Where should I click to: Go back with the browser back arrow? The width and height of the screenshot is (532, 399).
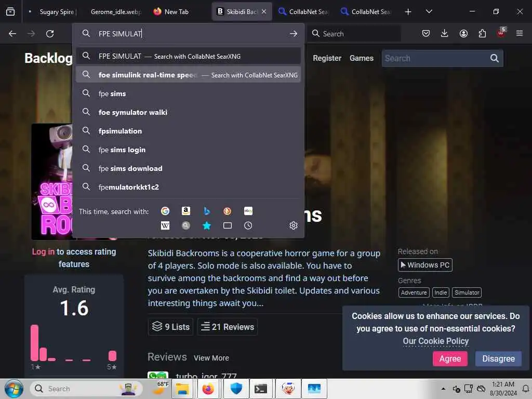click(x=12, y=34)
